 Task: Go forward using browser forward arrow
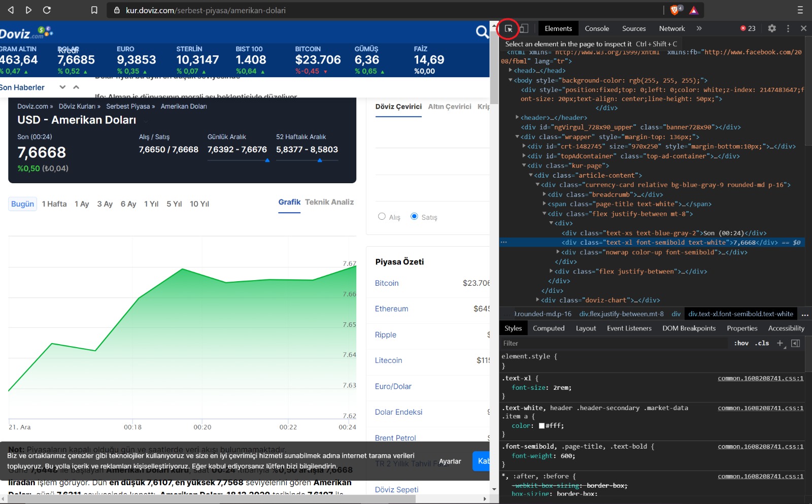[x=28, y=10]
